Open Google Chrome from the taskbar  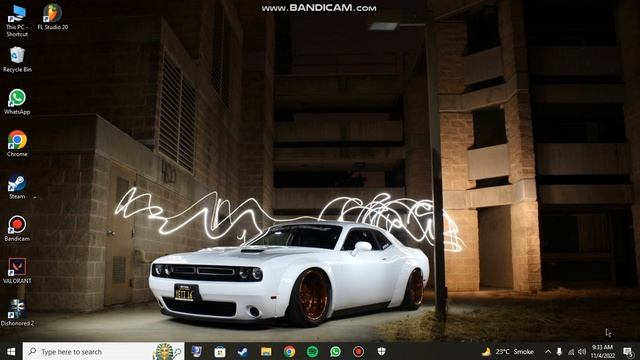pyautogui.click(x=289, y=351)
